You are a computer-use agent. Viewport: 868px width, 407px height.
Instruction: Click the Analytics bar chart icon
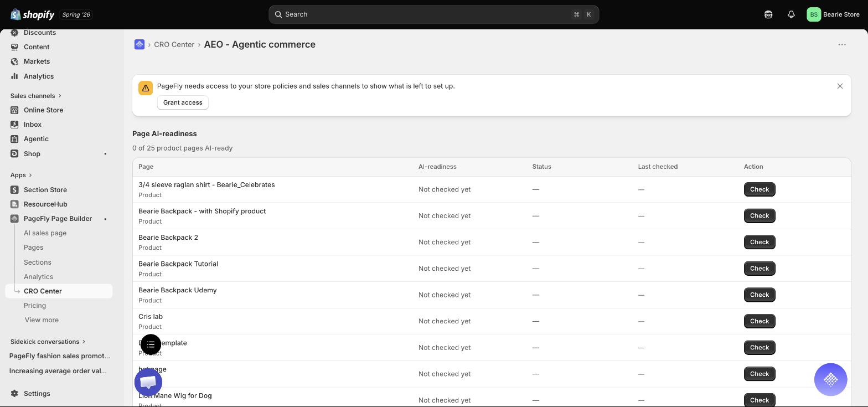pos(15,76)
